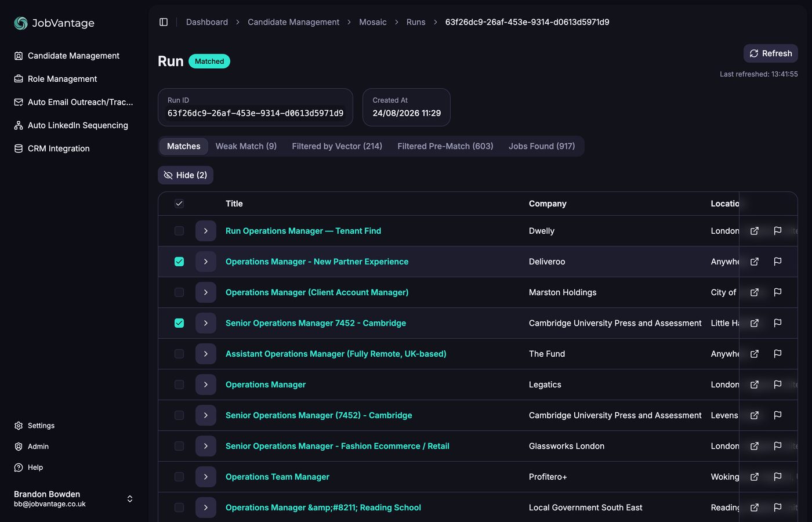This screenshot has width=812, height=522.
Task: Flag the Deliveroo job row
Action: coord(778,262)
